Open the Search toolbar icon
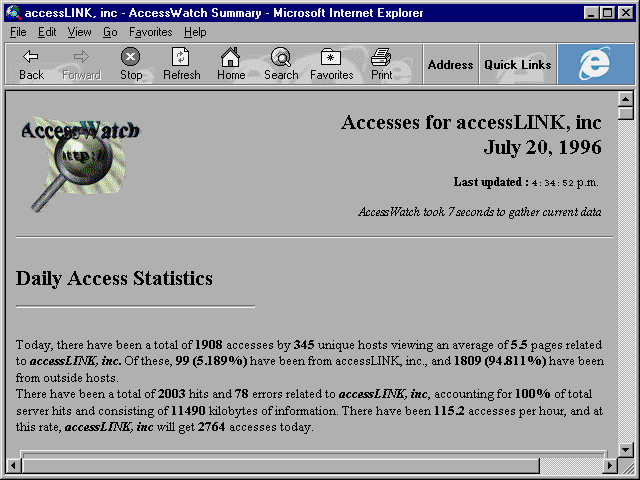Image resolution: width=640 pixels, height=480 pixels. coord(281,57)
